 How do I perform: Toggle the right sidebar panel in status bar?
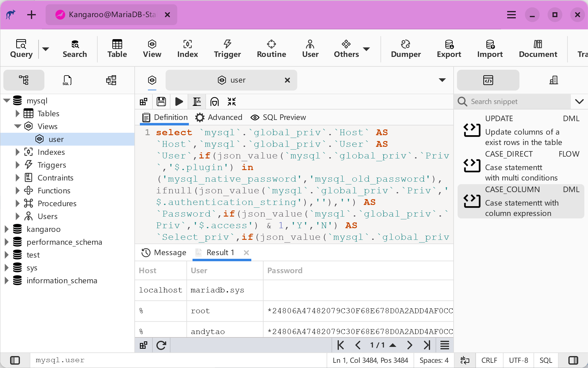click(573, 360)
